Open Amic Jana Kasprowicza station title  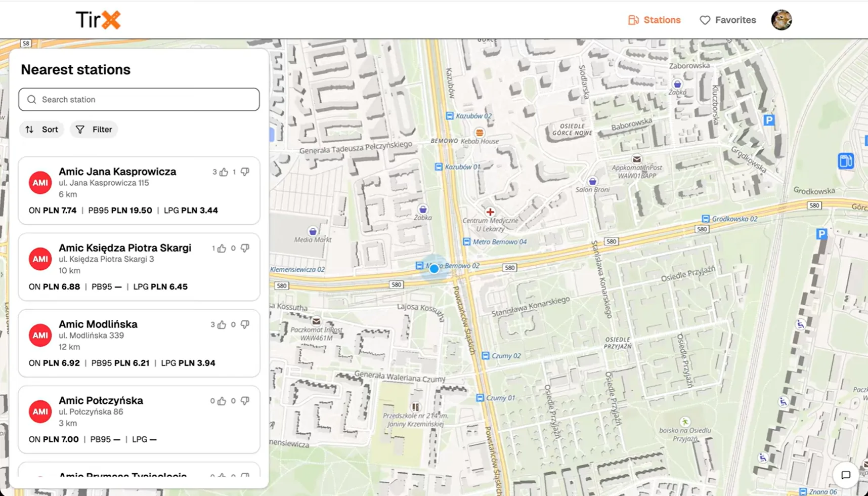(117, 172)
